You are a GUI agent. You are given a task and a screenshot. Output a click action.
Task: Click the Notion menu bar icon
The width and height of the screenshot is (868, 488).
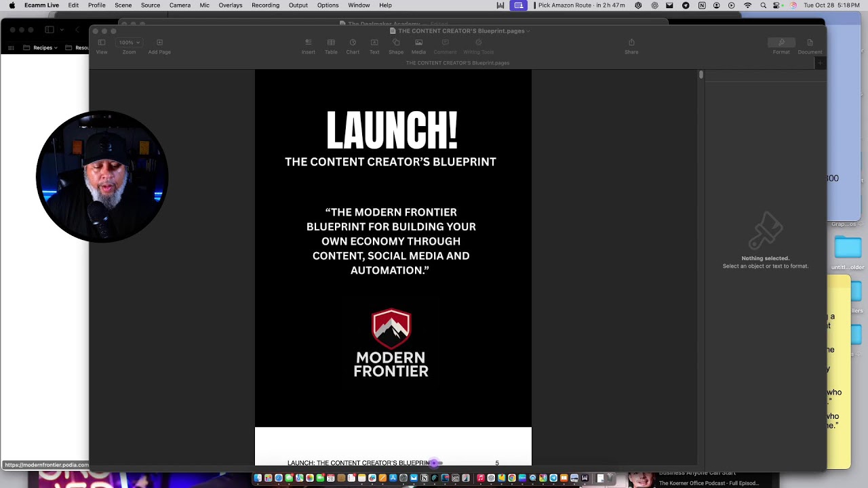701,5
